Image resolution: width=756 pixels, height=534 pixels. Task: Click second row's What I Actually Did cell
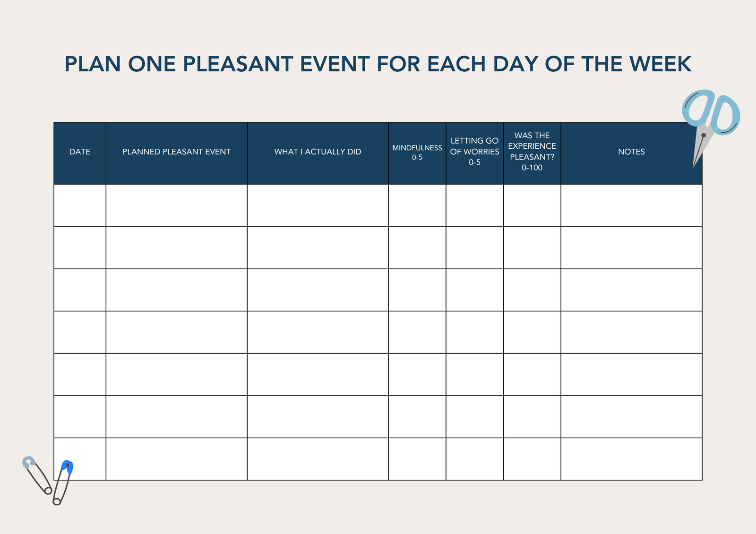(x=318, y=247)
